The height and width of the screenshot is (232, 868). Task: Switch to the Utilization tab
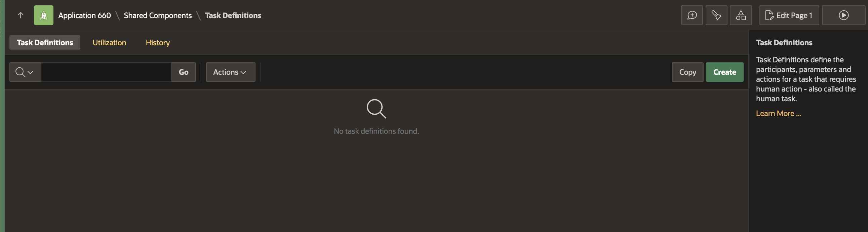[x=109, y=43]
